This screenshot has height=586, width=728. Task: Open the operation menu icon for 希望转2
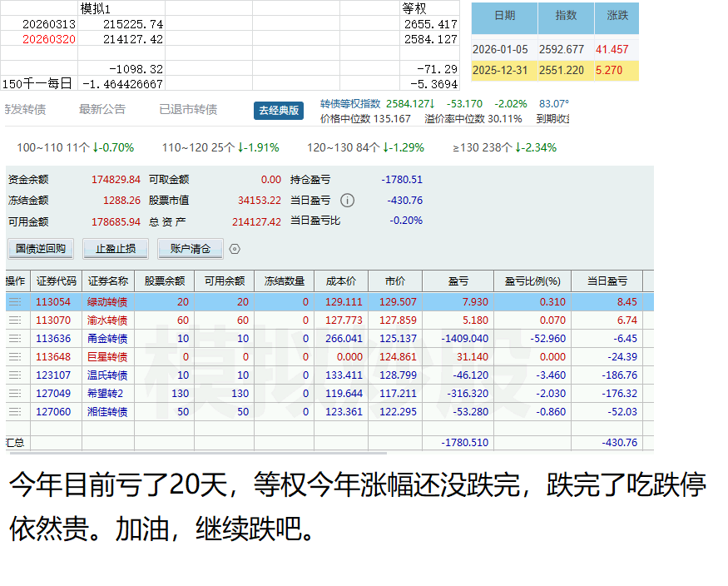click(15, 394)
